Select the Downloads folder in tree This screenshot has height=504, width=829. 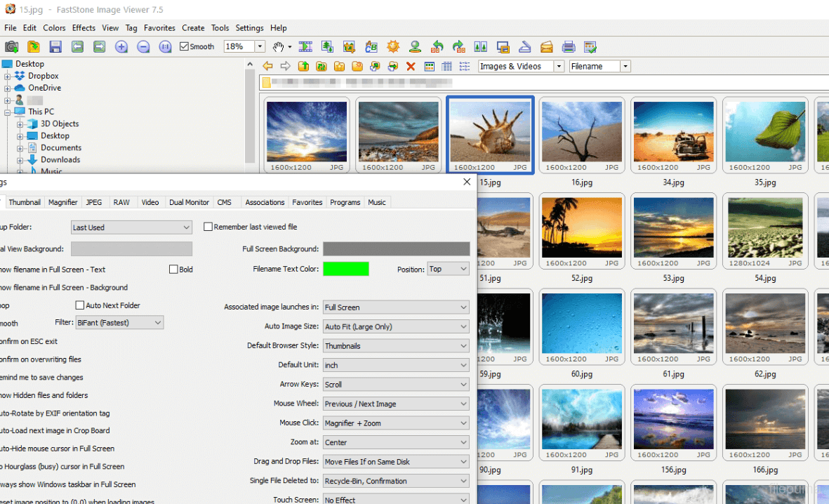coord(60,160)
